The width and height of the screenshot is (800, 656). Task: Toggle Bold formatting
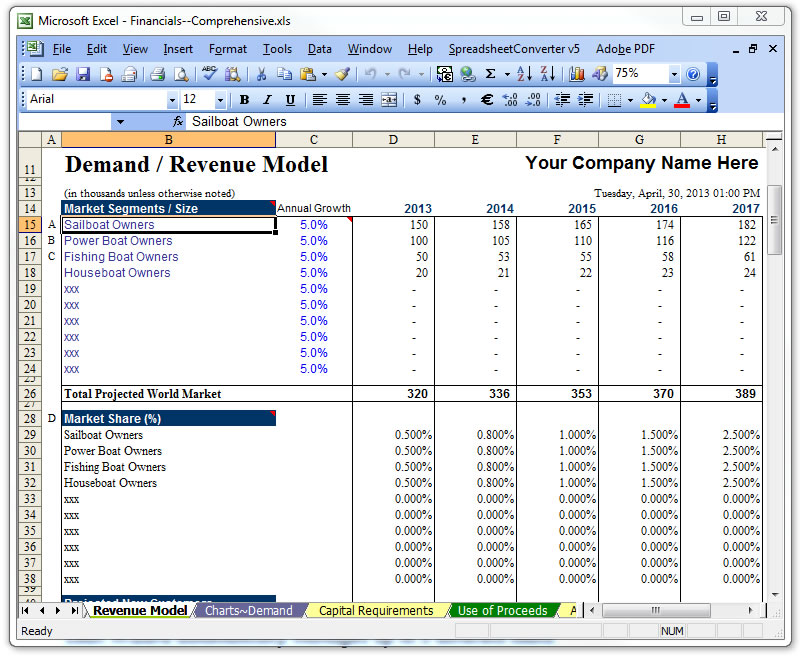click(x=244, y=100)
